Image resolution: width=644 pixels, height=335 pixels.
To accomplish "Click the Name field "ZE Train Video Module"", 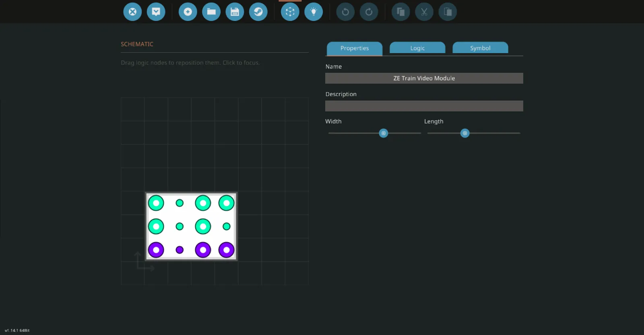I will [x=424, y=78].
